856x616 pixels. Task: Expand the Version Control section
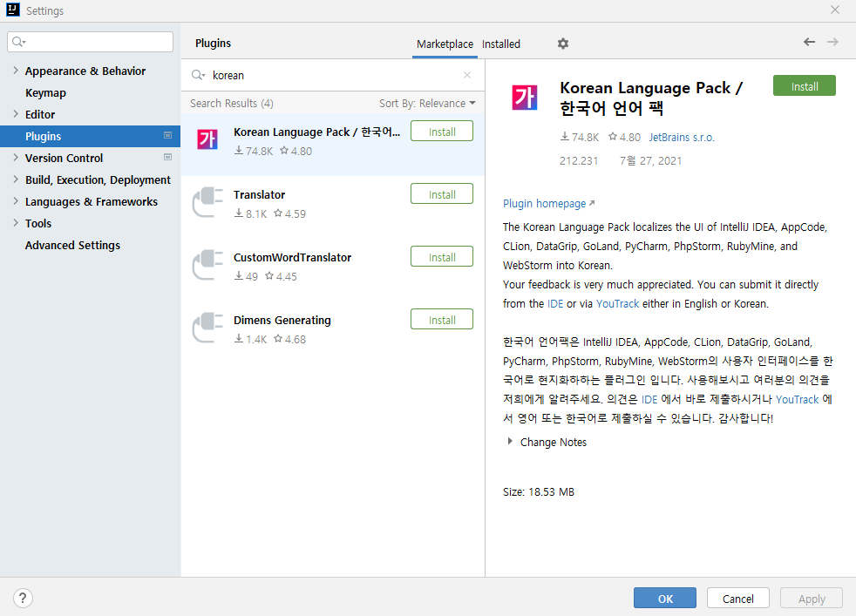[16, 158]
